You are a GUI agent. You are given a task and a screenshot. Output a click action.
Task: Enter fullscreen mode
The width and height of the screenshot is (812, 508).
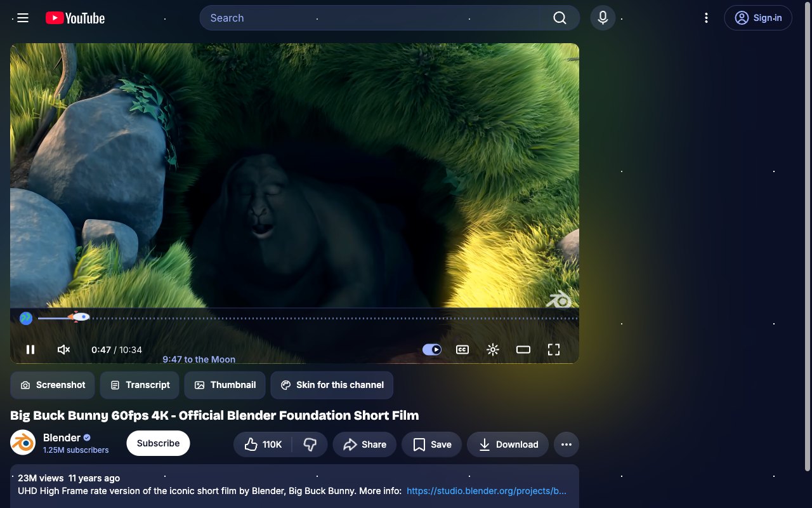554,349
